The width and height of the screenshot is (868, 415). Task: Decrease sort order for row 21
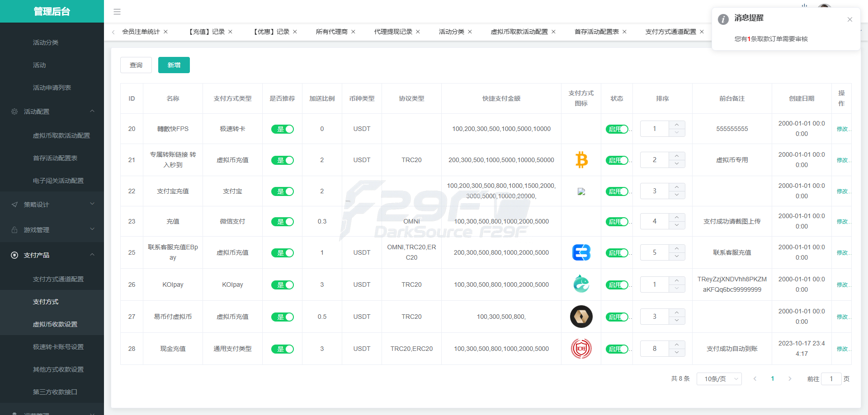[677, 164]
